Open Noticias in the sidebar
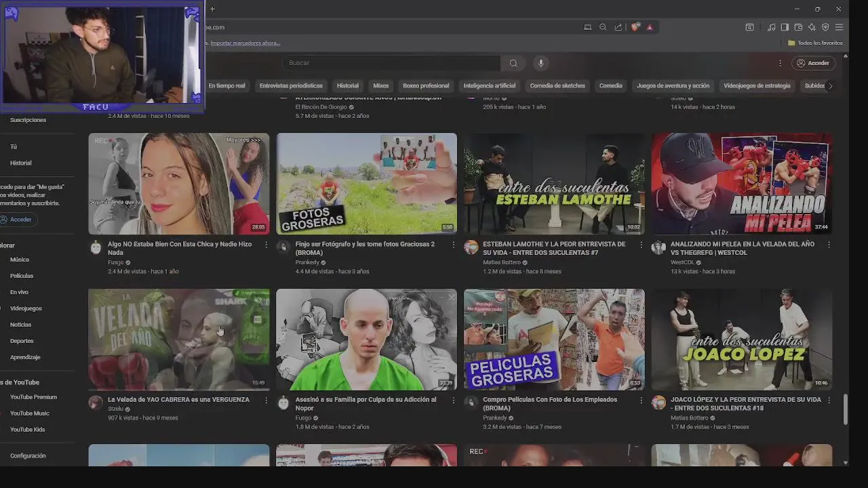The height and width of the screenshot is (488, 868). click(x=20, y=325)
